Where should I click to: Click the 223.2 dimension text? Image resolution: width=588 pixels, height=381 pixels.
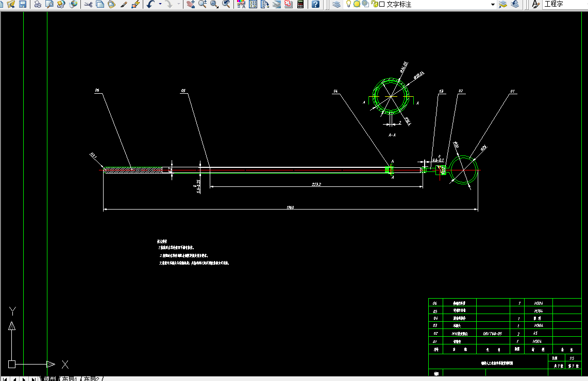tap(316, 184)
